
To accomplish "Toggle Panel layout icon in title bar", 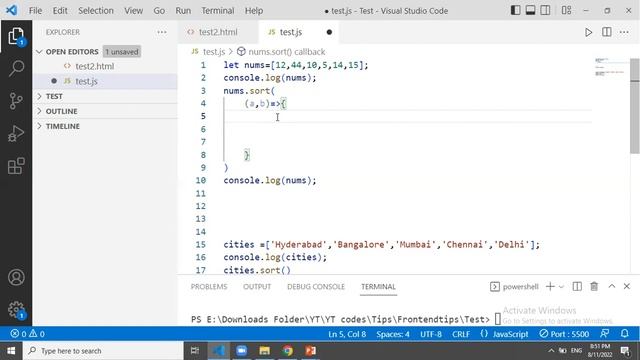I will point(530,10).
